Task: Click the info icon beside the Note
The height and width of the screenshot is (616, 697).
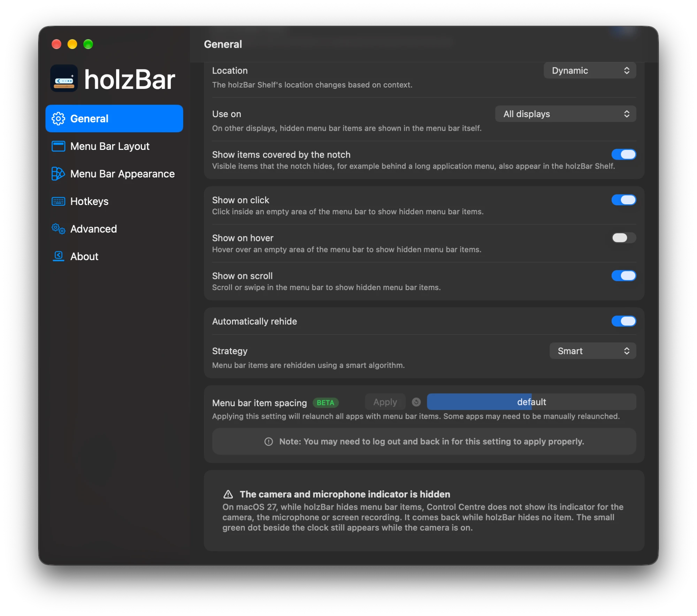Action: pyautogui.click(x=268, y=441)
